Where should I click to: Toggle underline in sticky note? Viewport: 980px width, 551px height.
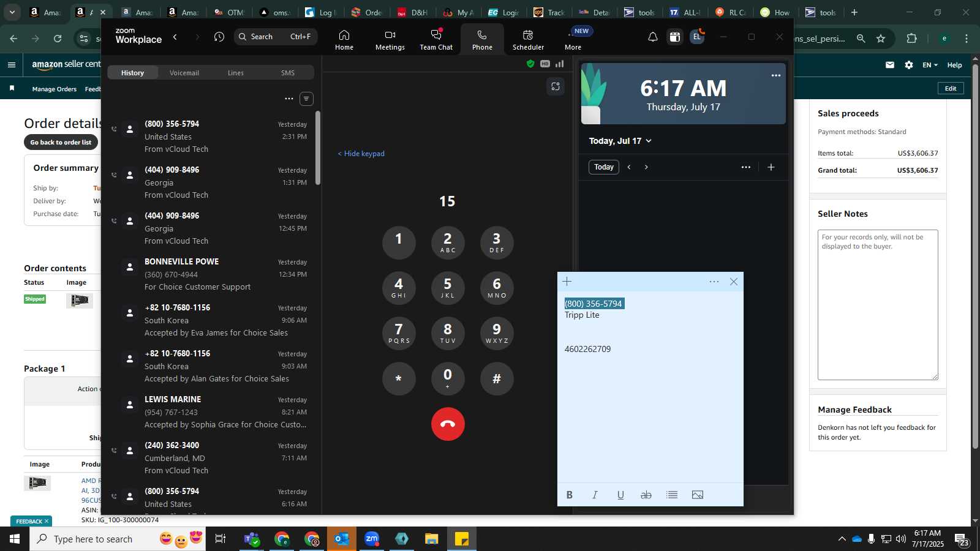tap(620, 495)
